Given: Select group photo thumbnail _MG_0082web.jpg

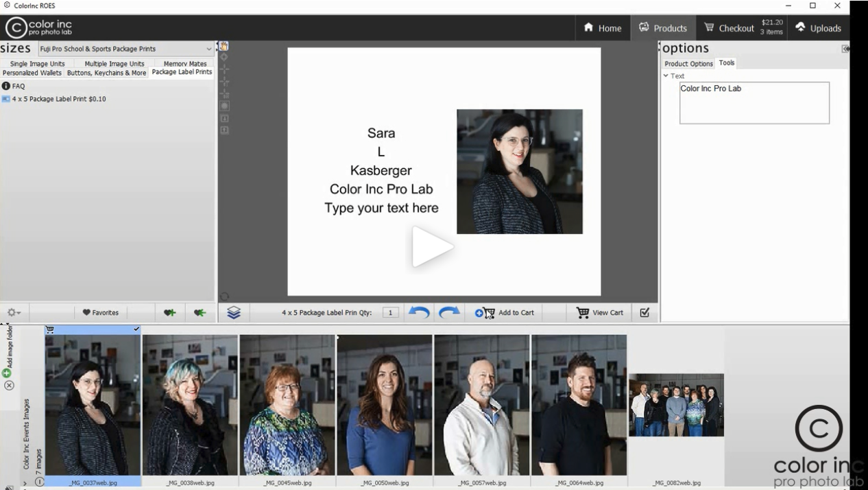Looking at the screenshot, I should point(677,405).
